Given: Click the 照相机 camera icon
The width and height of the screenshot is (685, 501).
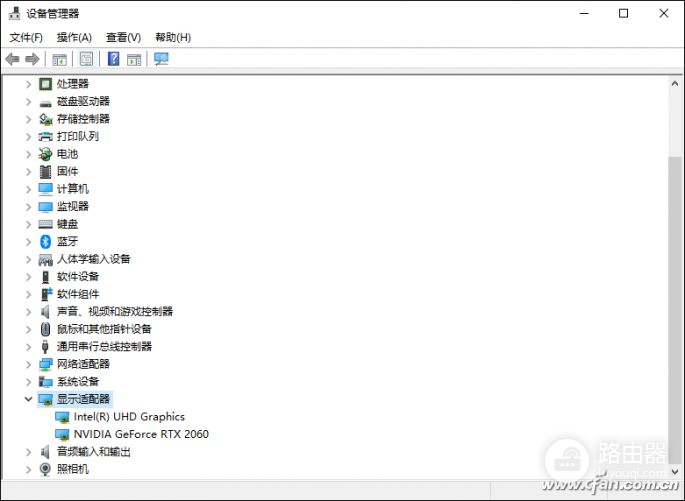Looking at the screenshot, I should click(x=45, y=469).
